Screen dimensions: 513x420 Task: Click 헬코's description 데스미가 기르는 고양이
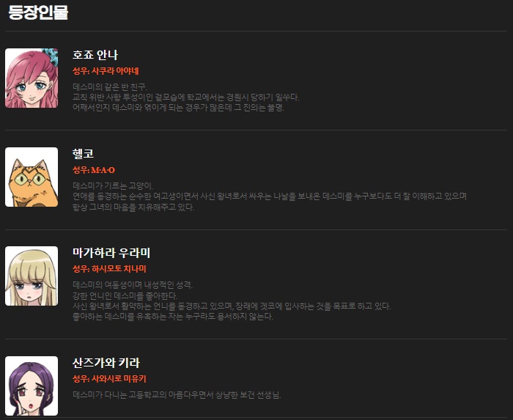coord(113,186)
